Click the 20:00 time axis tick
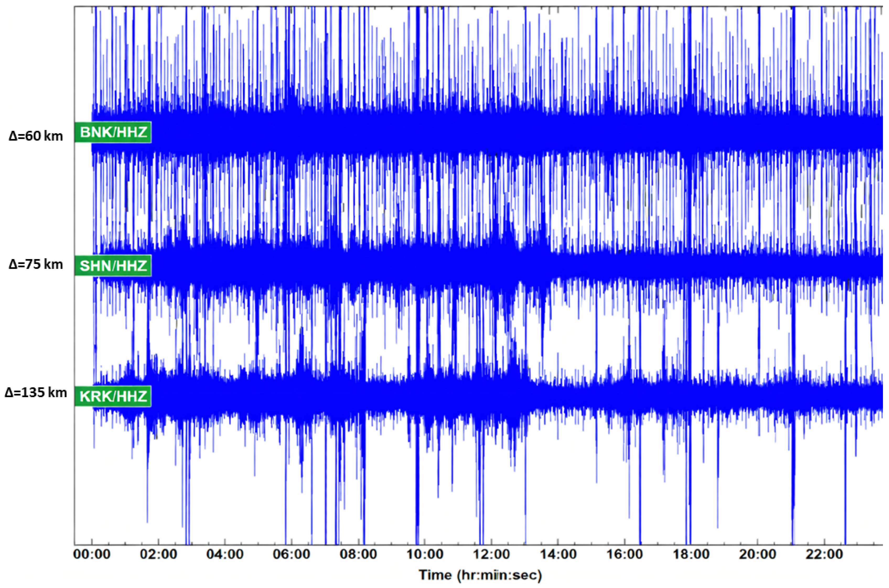Viewport: 889px width, 588px height. pyautogui.click(x=757, y=554)
